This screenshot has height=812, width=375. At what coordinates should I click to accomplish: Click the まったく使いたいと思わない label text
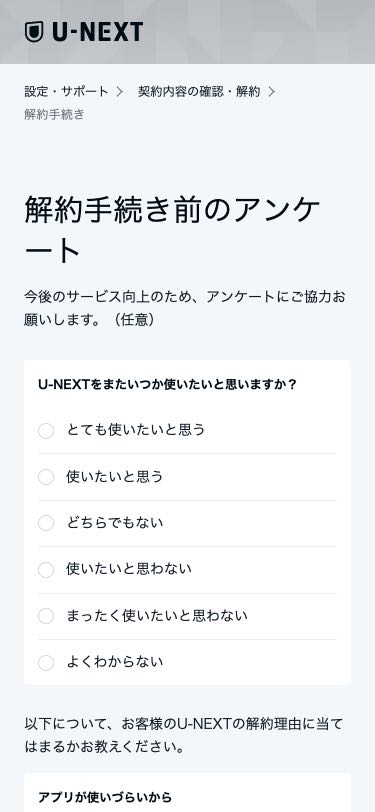tap(157, 615)
